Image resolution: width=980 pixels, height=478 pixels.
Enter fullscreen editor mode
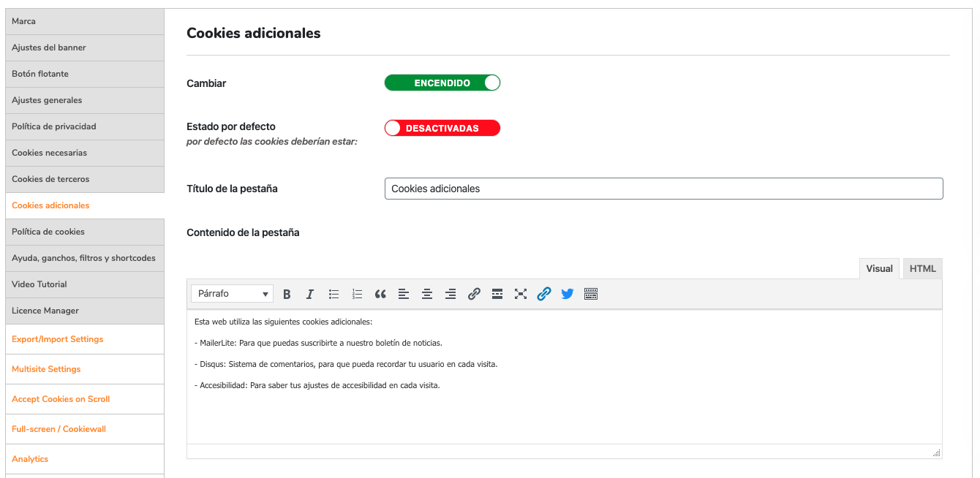coord(521,294)
